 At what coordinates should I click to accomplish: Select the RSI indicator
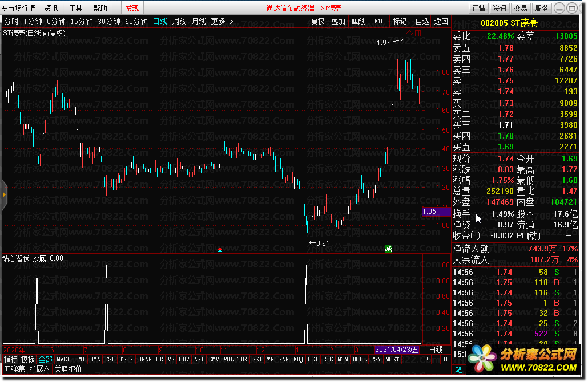click(x=257, y=360)
